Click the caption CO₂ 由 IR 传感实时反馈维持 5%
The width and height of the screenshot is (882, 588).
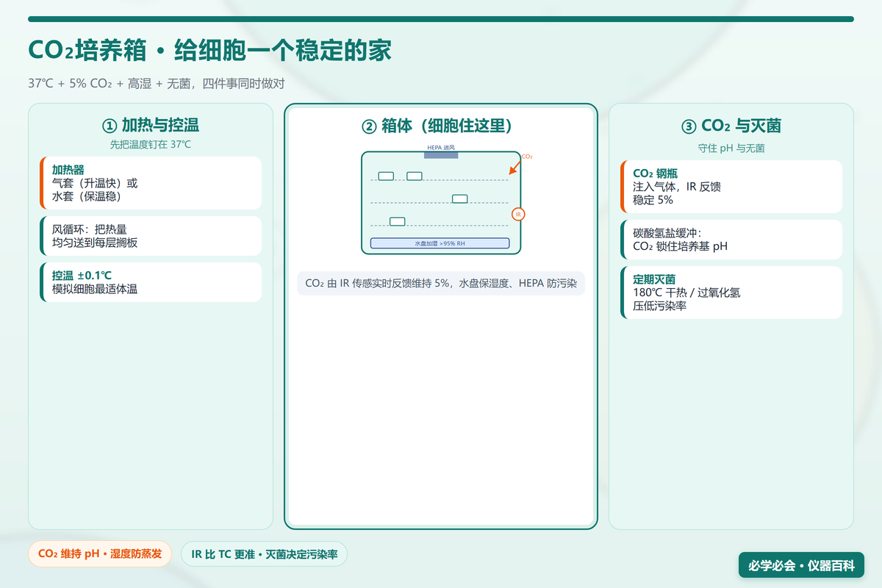point(441,282)
